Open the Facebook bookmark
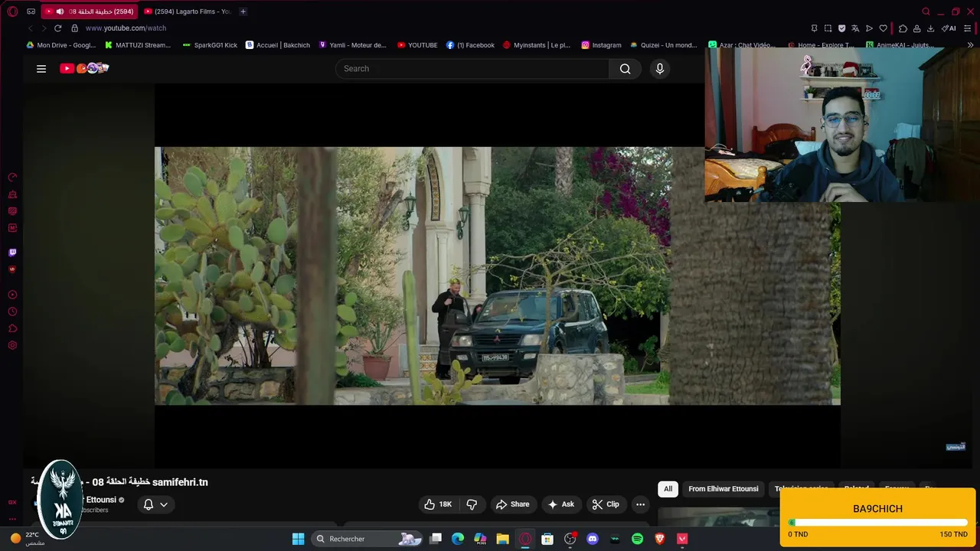The width and height of the screenshot is (980, 551). pos(470,45)
